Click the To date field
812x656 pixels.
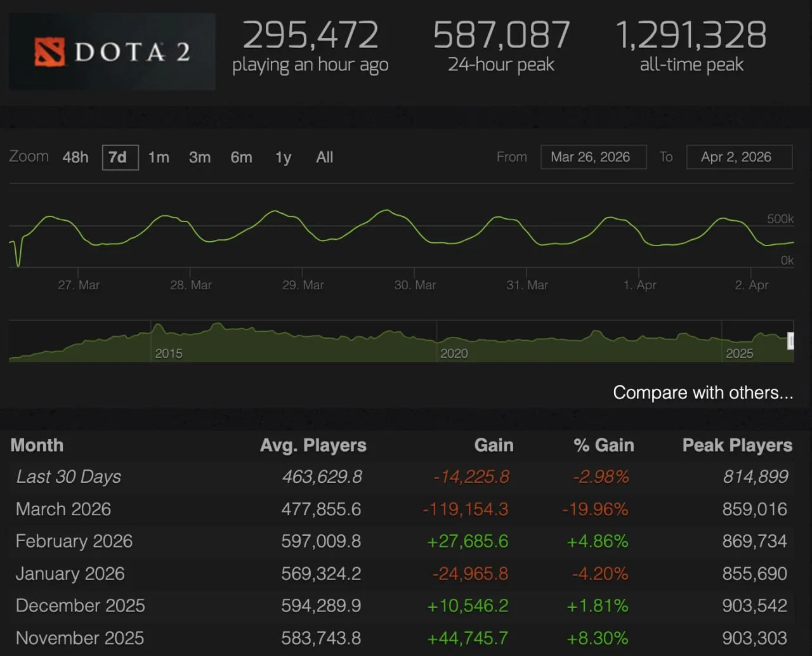(x=738, y=157)
